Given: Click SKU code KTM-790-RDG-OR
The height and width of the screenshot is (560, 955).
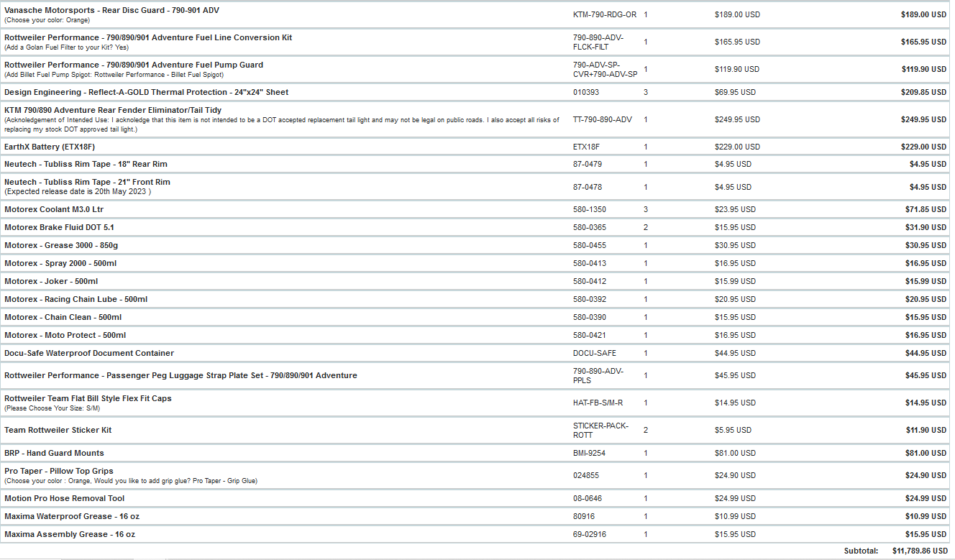Looking at the screenshot, I should [604, 14].
